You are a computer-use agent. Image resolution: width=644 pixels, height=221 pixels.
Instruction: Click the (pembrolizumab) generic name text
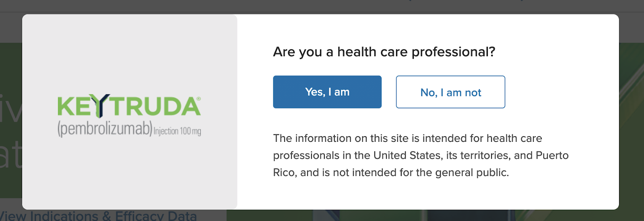point(105,129)
